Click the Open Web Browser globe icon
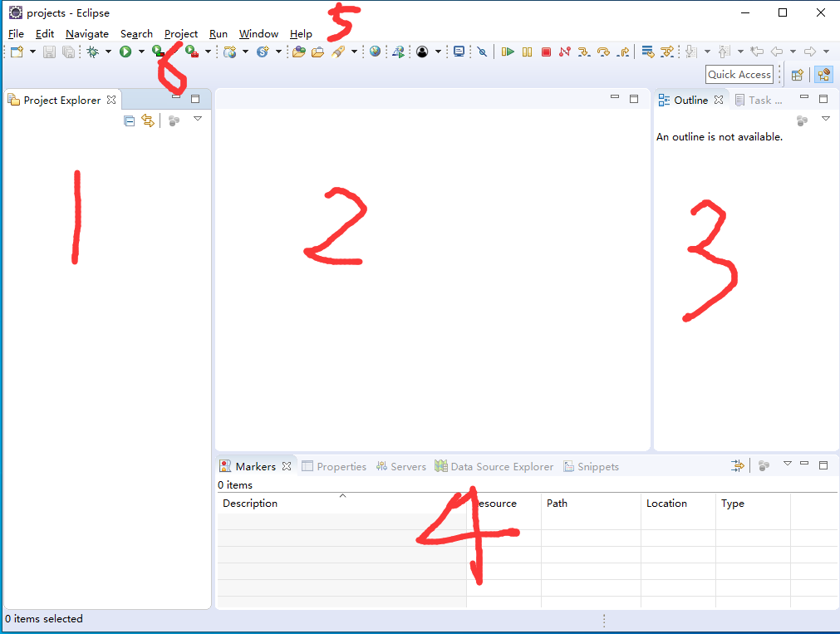This screenshot has height=634, width=840. coord(375,52)
